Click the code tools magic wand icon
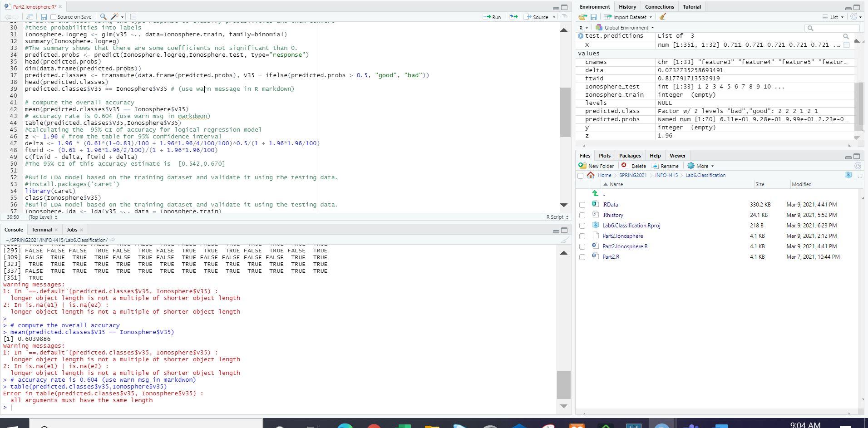 click(114, 17)
